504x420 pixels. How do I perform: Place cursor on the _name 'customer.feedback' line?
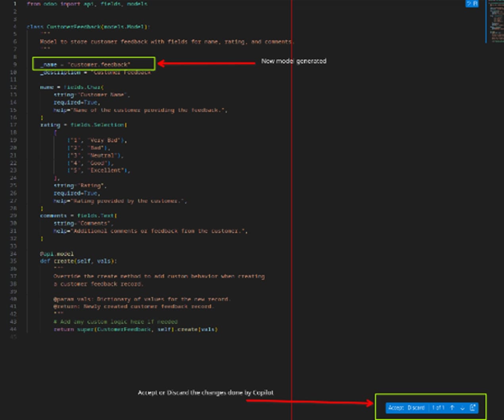pyautogui.click(x=85, y=65)
